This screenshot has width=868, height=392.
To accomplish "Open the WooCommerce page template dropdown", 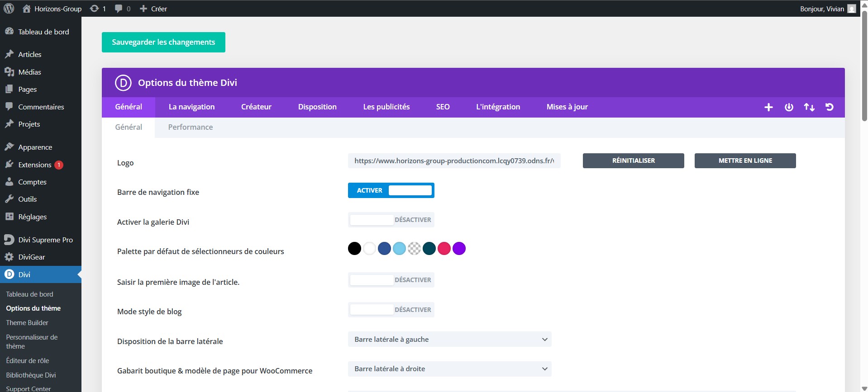I will coord(449,369).
